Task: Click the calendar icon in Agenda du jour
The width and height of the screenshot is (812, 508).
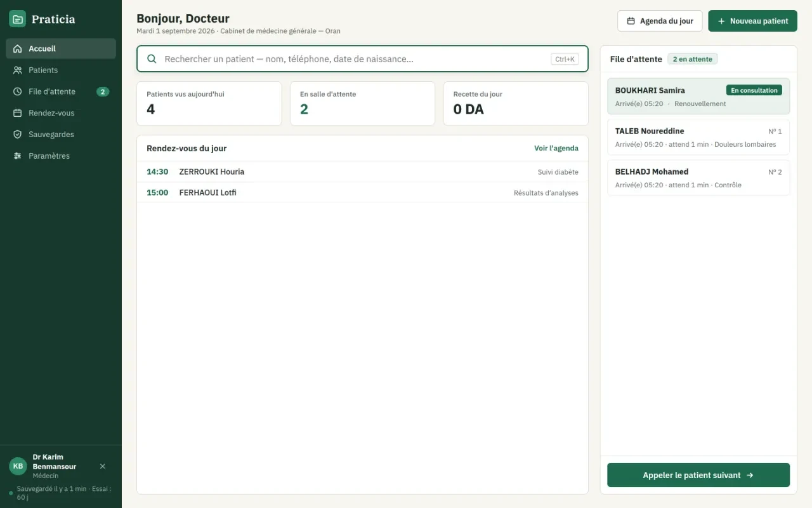Action: point(631,21)
